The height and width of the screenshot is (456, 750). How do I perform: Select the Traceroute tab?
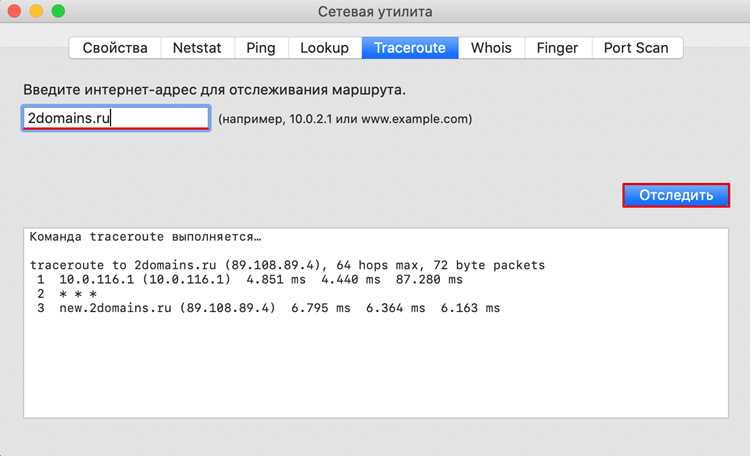(410, 48)
